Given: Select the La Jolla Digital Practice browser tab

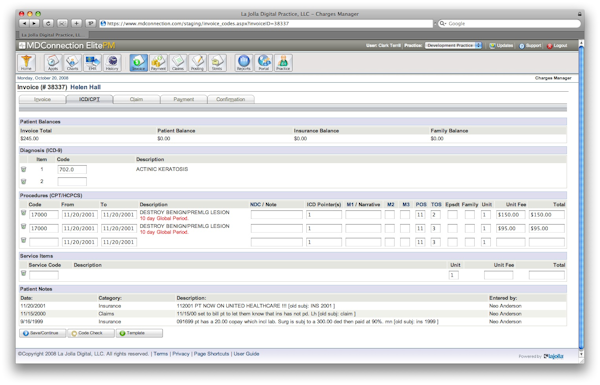Looking at the screenshot, I should pos(51,35).
